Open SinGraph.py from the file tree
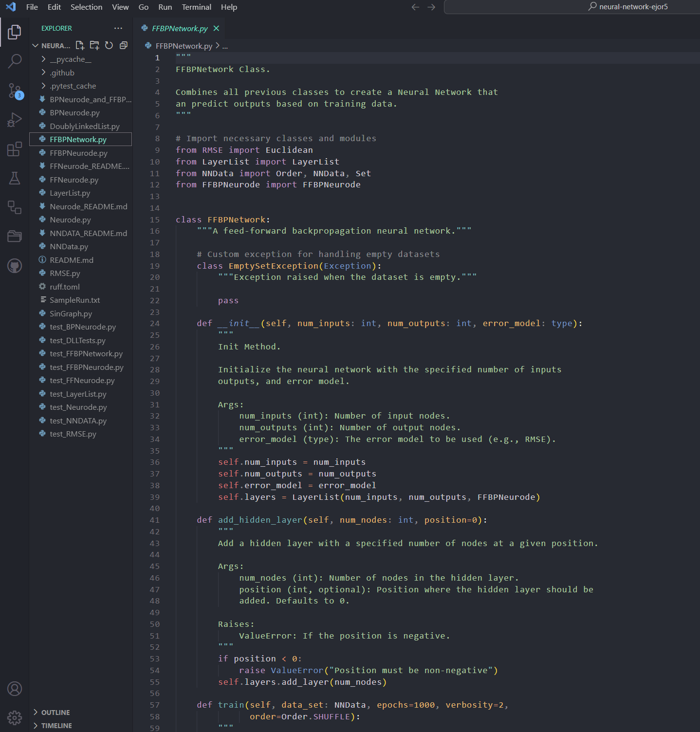The image size is (700, 732). pyautogui.click(x=81, y=313)
